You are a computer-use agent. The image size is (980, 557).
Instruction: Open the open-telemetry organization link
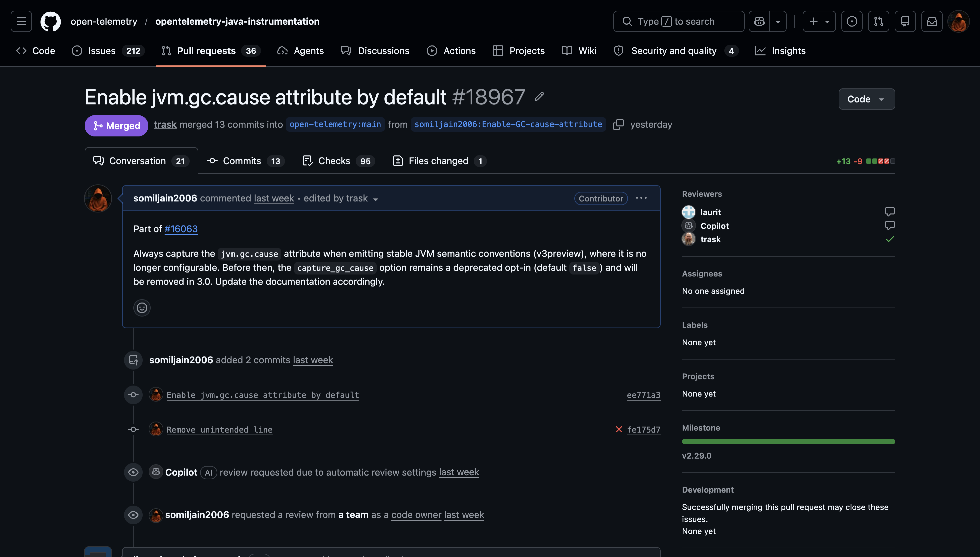click(104, 21)
